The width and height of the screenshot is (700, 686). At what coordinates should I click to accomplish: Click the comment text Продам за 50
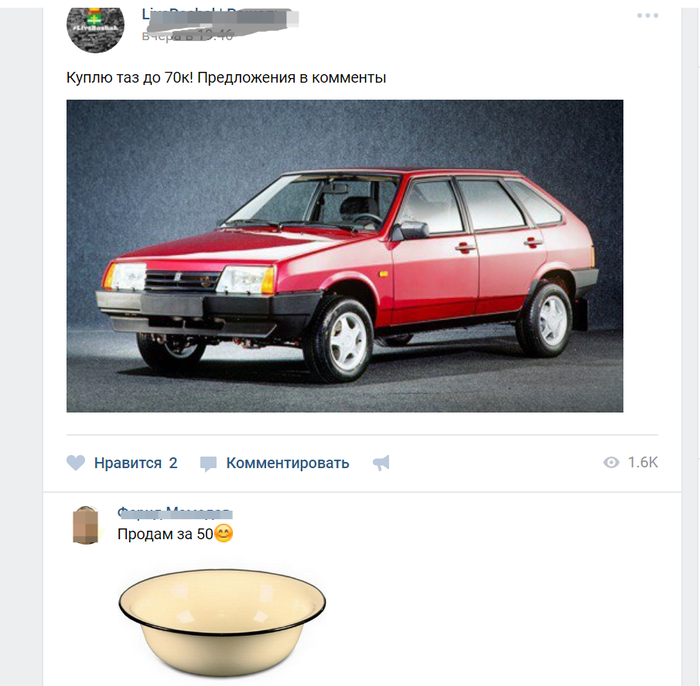pyautogui.click(x=165, y=534)
